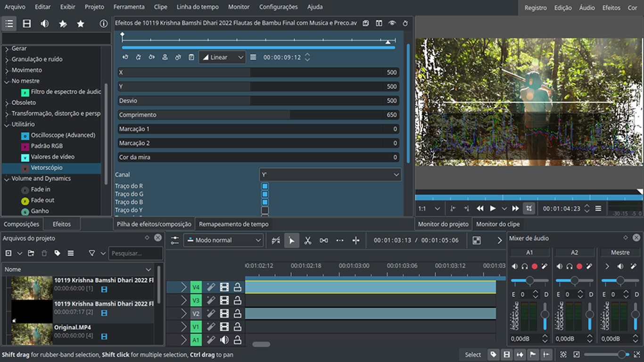644x362 pixels.
Task: Play the clip monitor
Action: (x=493, y=208)
